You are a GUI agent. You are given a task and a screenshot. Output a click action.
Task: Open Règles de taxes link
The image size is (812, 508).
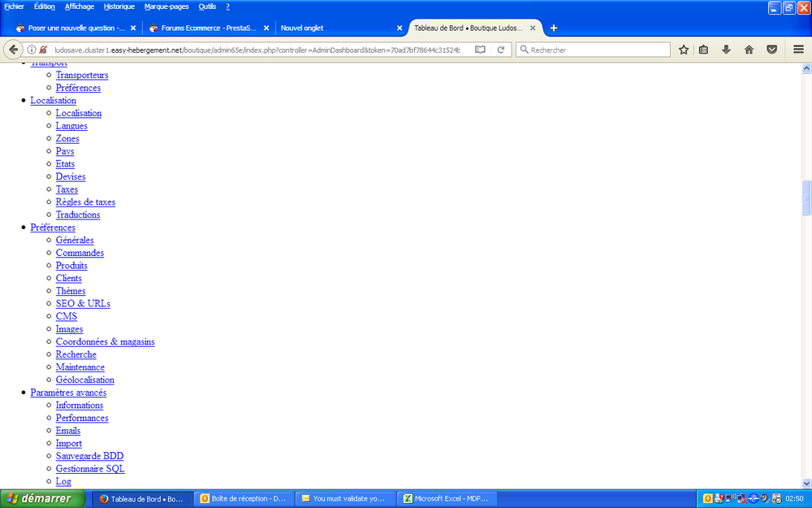pyautogui.click(x=85, y=202)
